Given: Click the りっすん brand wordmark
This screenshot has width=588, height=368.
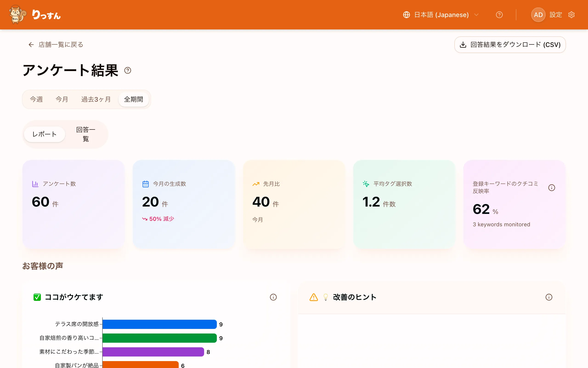Looking at the screenshot, I should tap(46, 15).
